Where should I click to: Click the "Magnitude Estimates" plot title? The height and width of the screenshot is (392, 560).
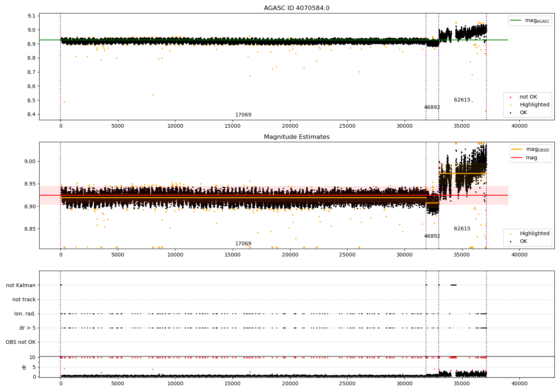click(x=296, y=137)
